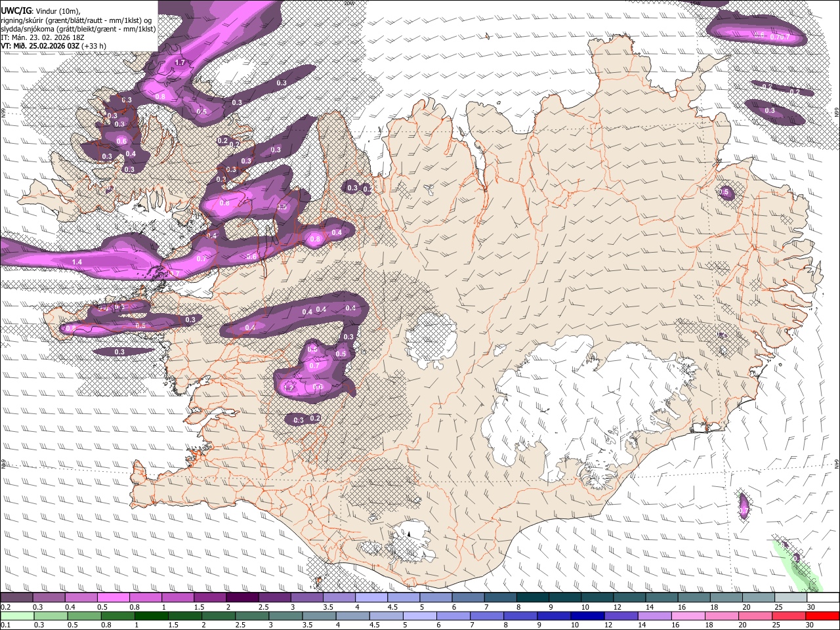Pick the dark teal 8–9 swatch in upper legend row
Viewport: 840px width, 630px height.
533,598
